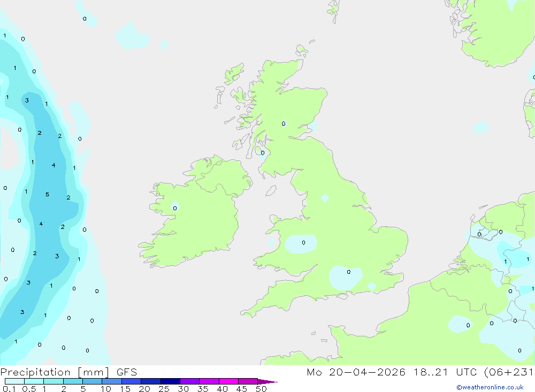Image resolution: width=535 pixels, height=392 pixels.
Task: Select the 5–10 mm legend color block
Action: coord(92,381)
